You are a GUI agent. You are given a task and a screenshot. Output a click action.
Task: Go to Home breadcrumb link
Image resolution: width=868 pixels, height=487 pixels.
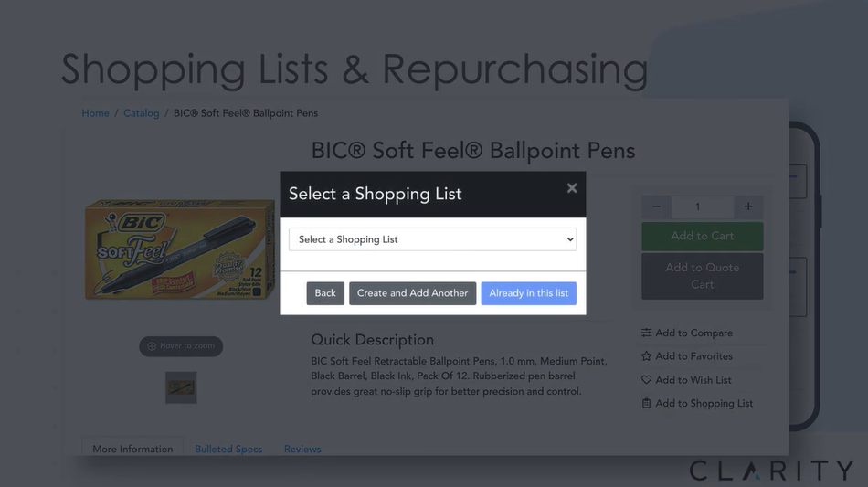(x=95, y=113)
